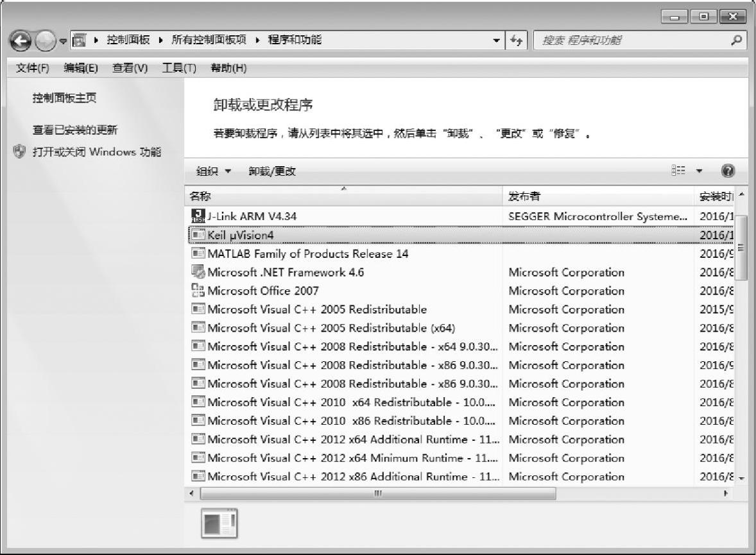
Task: Open the 组织 dropdown menu
Action: [214, 171]
